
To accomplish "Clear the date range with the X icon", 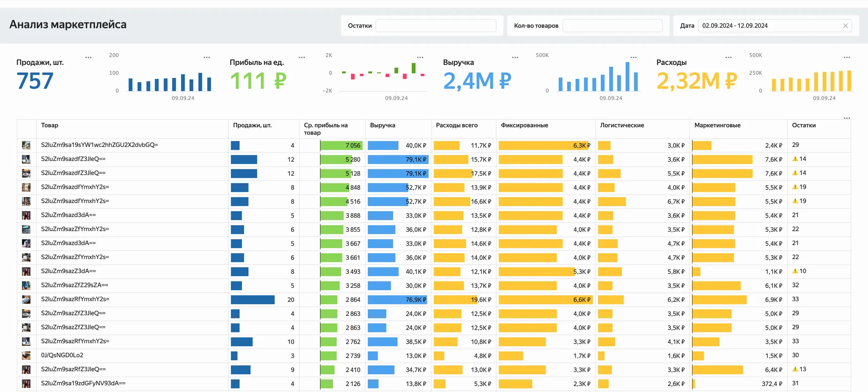I will point(845,26).
